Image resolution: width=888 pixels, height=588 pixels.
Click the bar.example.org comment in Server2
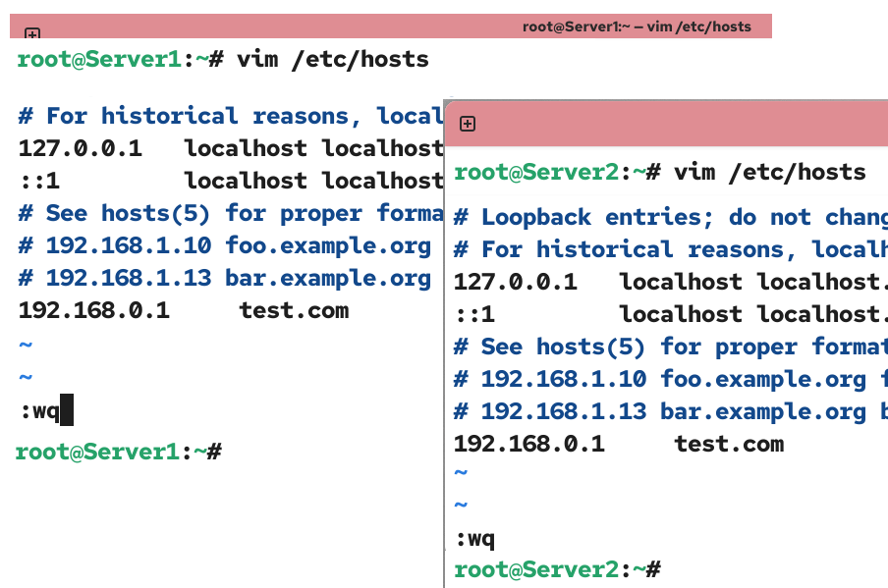pyautogui.click(x=671, y=412)
